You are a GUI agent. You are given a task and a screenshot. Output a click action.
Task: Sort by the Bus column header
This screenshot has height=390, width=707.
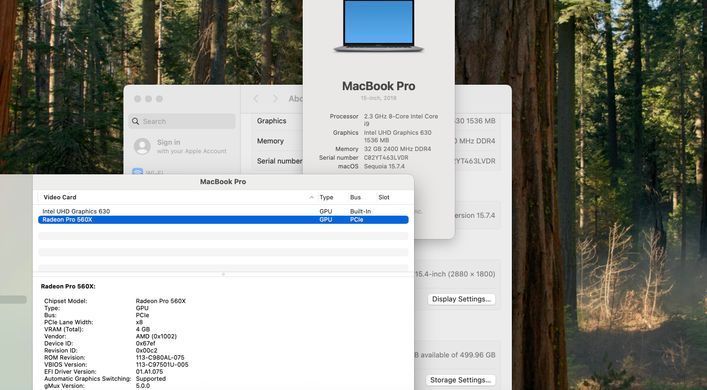click(x=355, y=197)
